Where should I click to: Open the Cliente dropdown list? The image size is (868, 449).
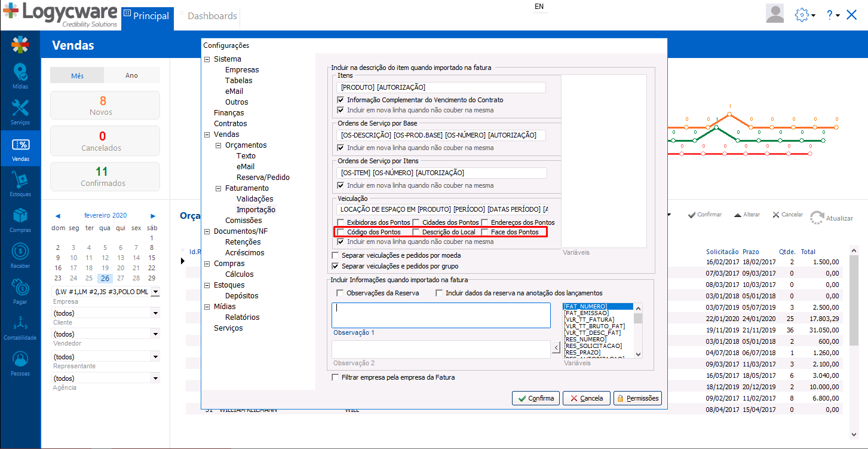(155, 313)
